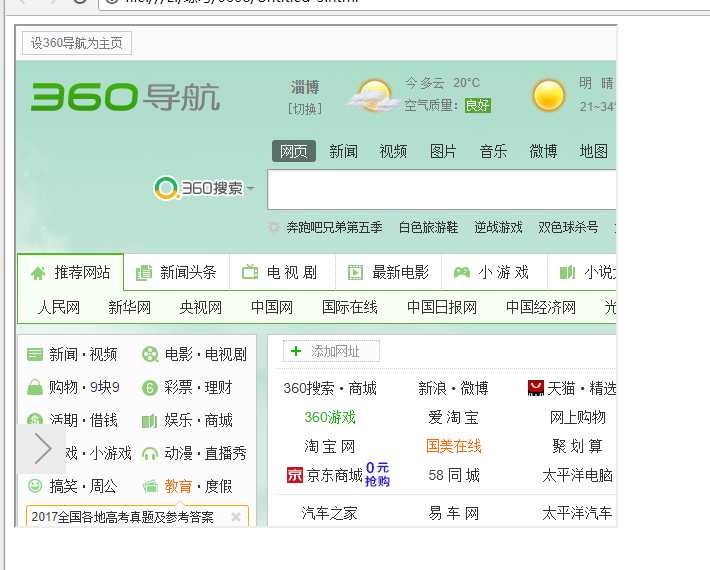Open the 双色球杀号 hot search link
The width and height of the screenshot is (710, 570).
click(568, 227)
